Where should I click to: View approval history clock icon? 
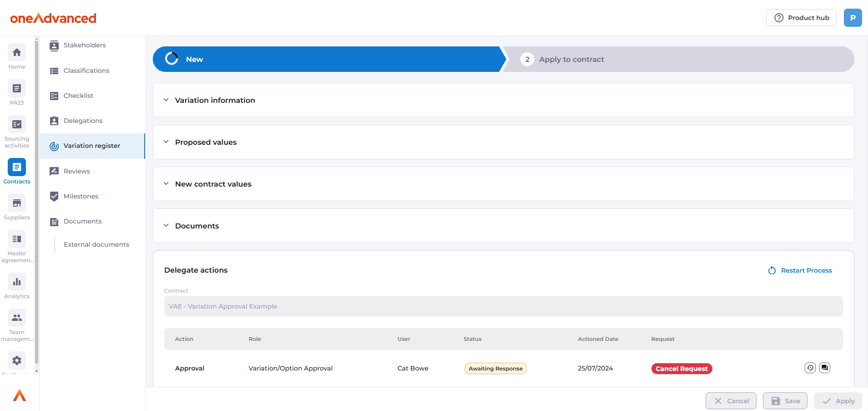point(810,368)
